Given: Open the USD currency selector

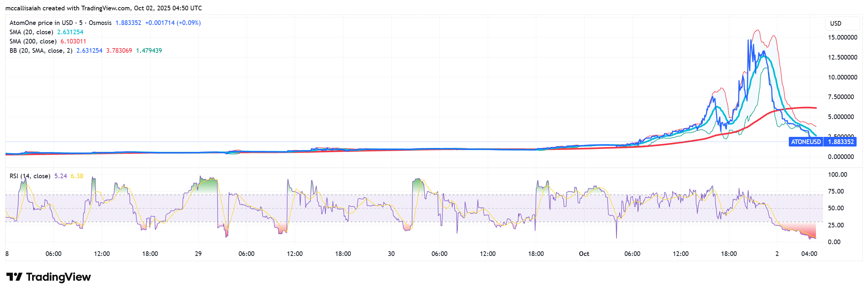Looking at the screenshot, I should pyautogui.click(x=836, y=24).
